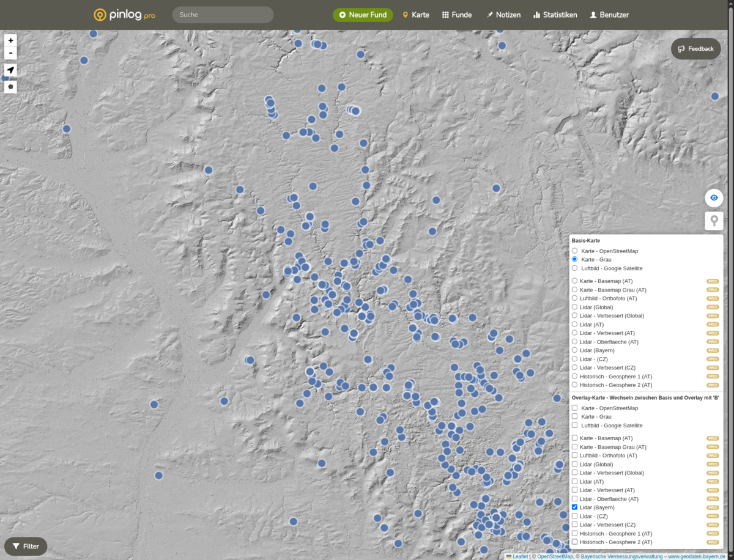Click the Neuer Fund button

click(x=363, y=15)
